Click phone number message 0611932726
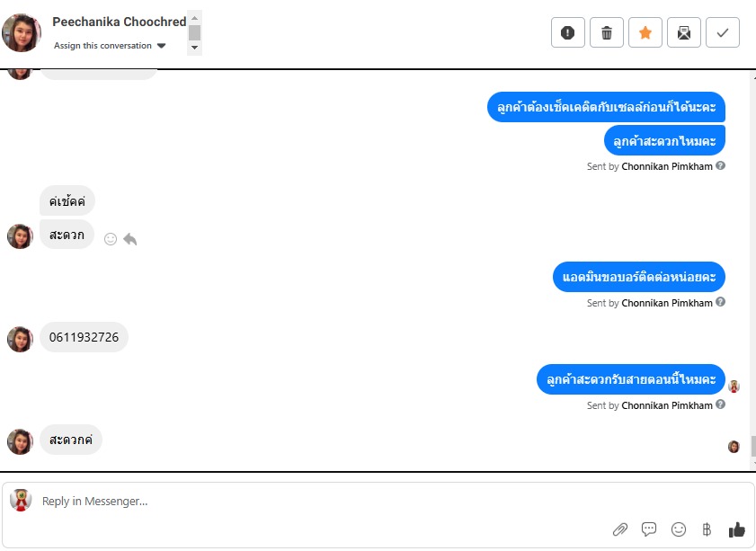Screen dimensions: 756x551 tap(84, 337)
